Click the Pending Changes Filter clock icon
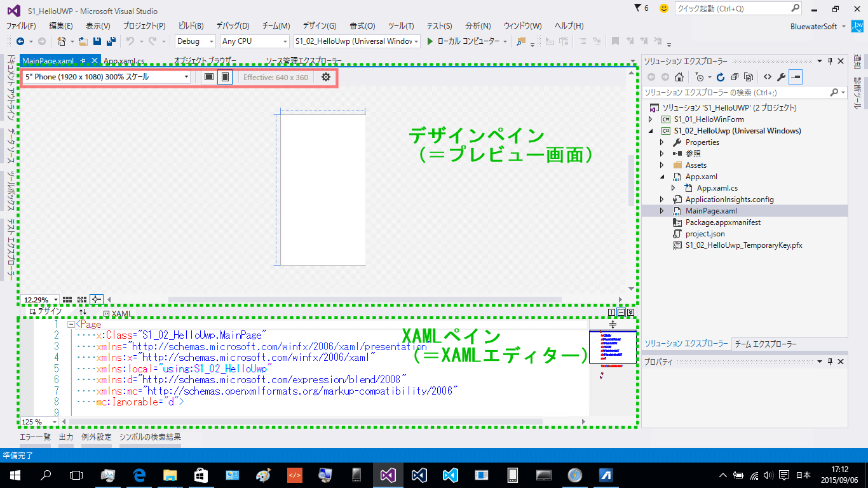Viewport: 868px width, 488px height. coord(700,77)
